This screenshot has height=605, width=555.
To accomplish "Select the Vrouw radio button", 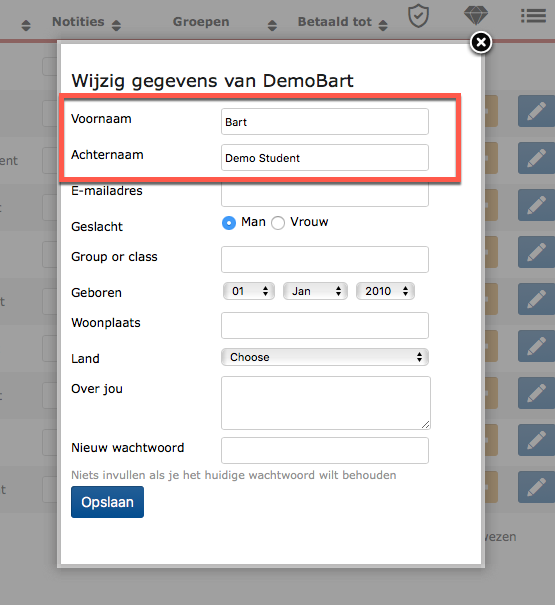I will [x=278, y=223].
